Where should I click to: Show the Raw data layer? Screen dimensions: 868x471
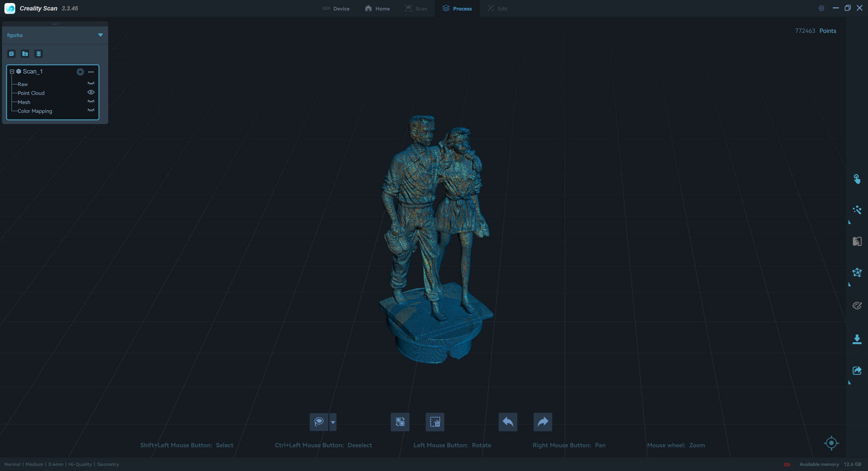[x=91, y=84]
